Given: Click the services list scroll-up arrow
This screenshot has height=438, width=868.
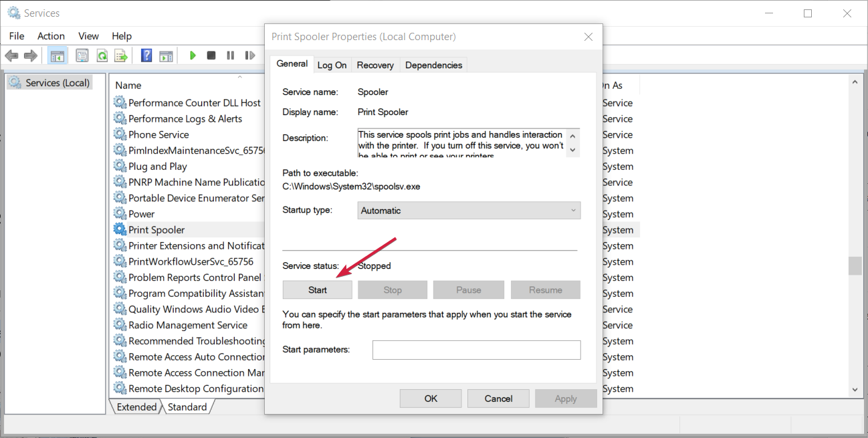Looking at the screenshot, I should [855, 82].
